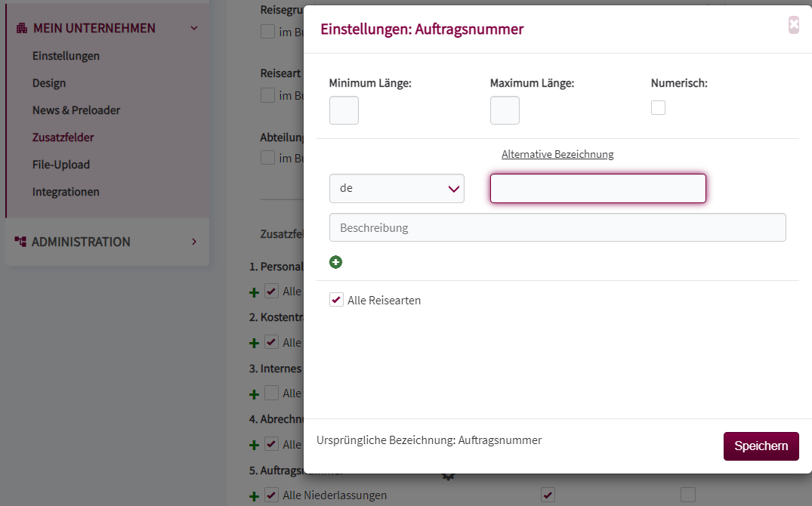Enable the Alle checkbox under 3. Internes
Image resolution: width=812 pixels, height=506 pixels.
click(x=272, y=393)
